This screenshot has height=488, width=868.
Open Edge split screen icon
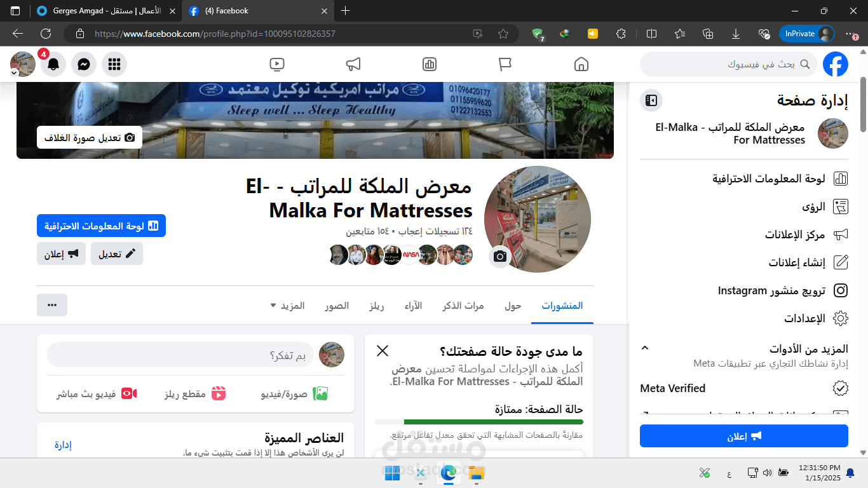tap(651, 34)
